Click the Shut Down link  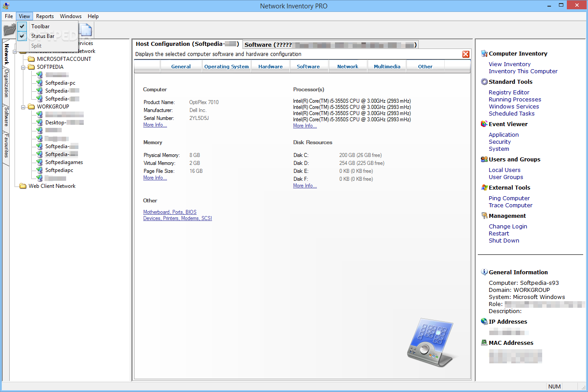pyautogui.click(x=504, y=241)
